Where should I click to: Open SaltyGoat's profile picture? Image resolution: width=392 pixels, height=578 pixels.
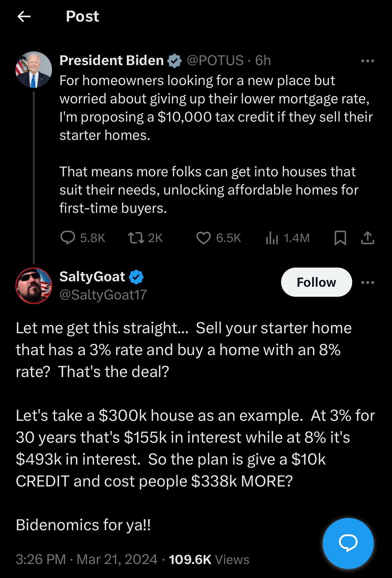(x=34, y=286)
